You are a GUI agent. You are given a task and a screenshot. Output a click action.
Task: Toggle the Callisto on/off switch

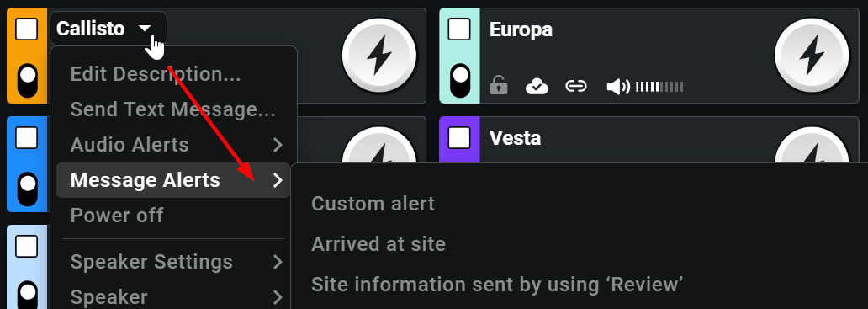click(x=28, y=80)
